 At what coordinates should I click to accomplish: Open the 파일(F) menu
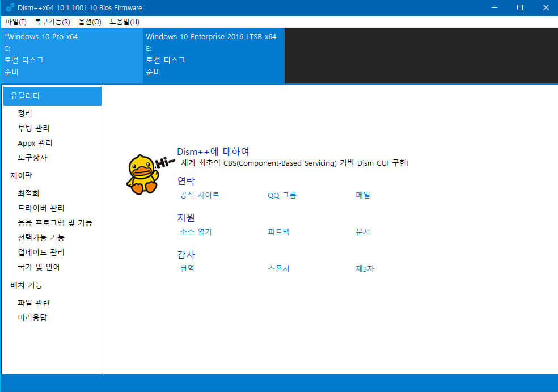16,22
